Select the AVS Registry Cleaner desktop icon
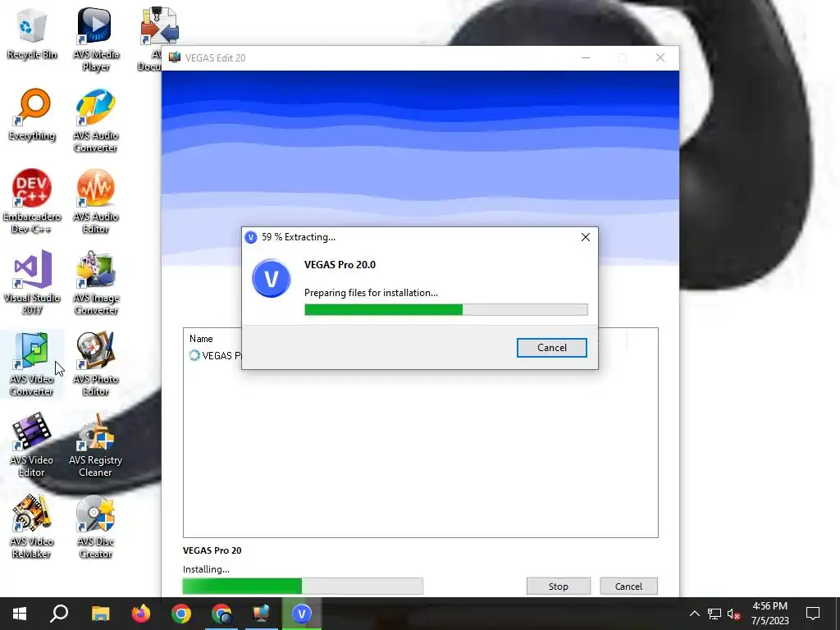This screenshot has width=840, height=630. [95, 445]
